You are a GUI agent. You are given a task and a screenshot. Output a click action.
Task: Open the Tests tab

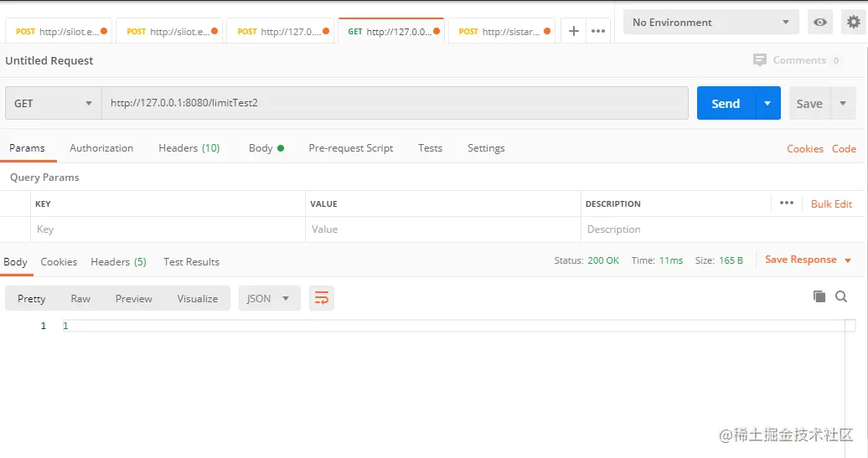coord(430,148)
